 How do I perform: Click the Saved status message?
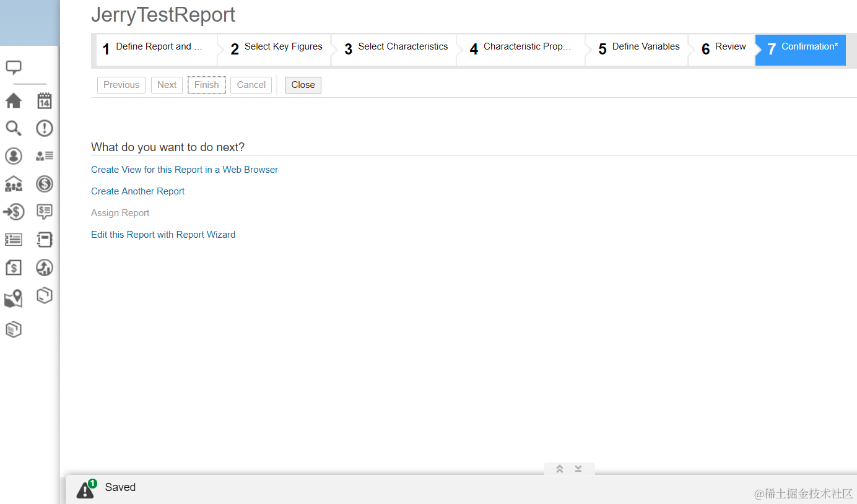120,487
